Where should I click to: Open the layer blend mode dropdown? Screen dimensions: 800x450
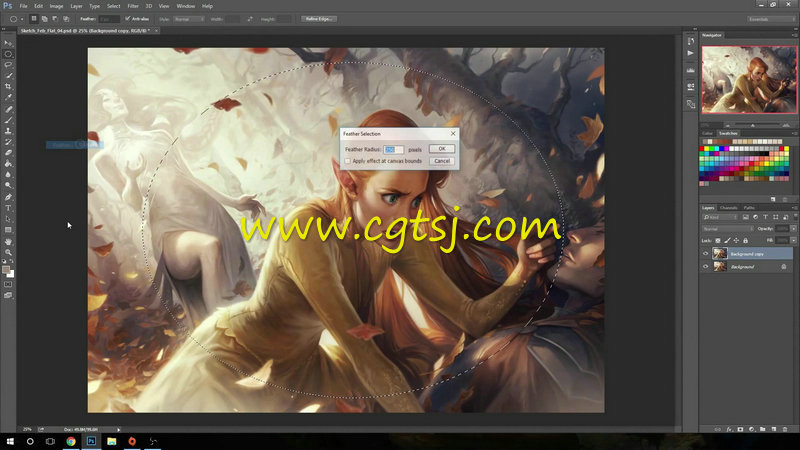727,229
